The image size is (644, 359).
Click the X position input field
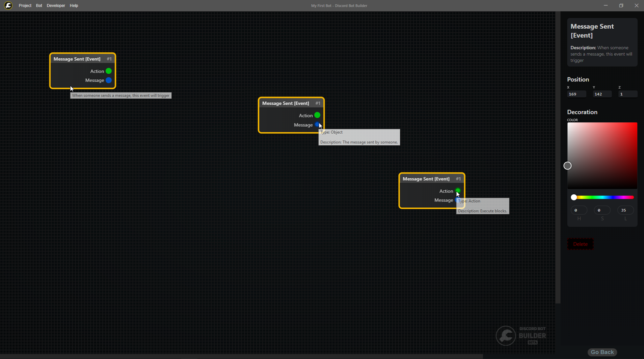[x=577, y=94]
